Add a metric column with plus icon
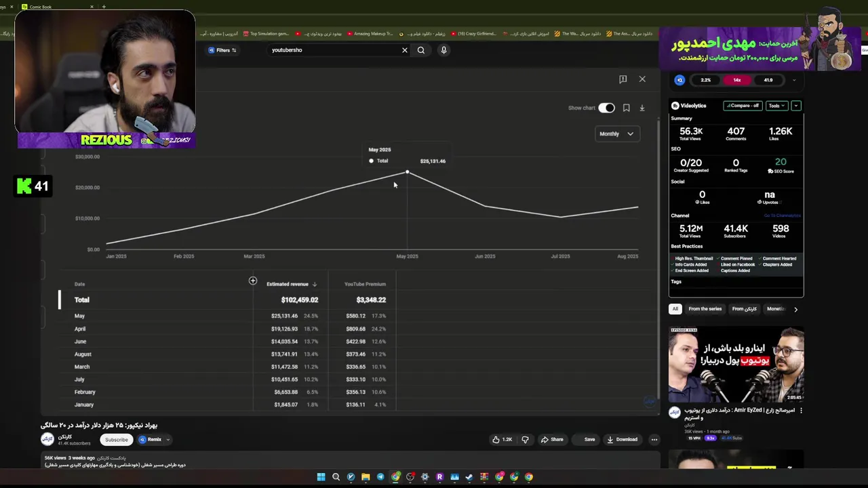The width and height of the screenshot is (868, 488). point(253,281)
